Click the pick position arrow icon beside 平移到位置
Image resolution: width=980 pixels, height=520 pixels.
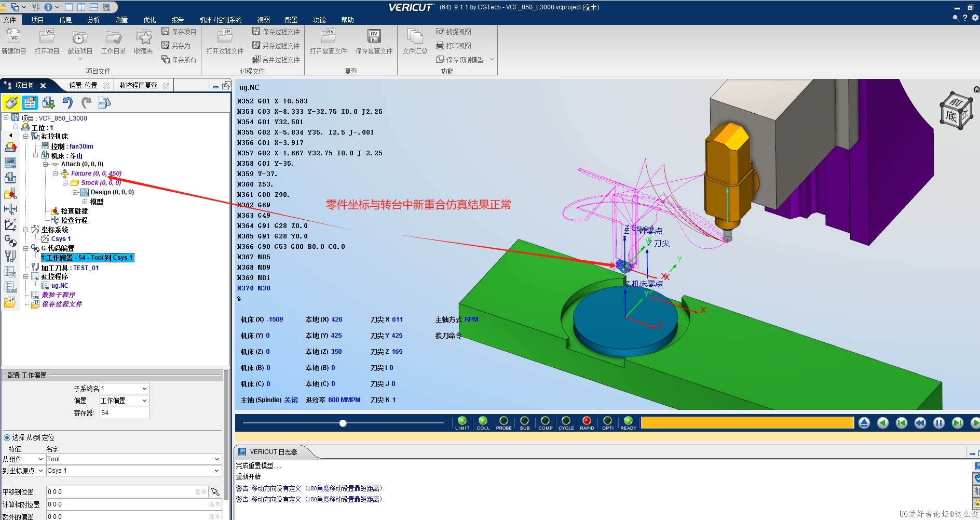coord(215,491)
